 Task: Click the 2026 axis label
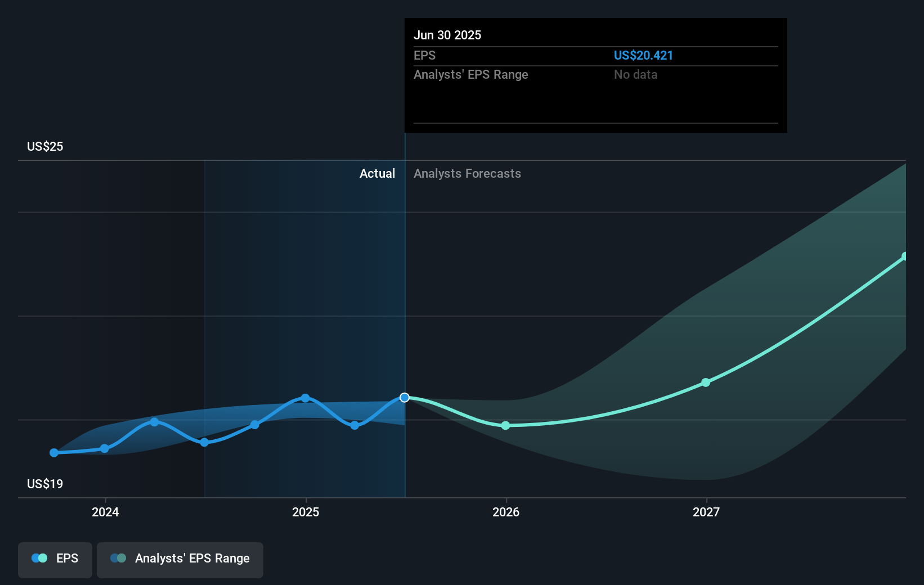pyautogui.click(x=506, y=512)
